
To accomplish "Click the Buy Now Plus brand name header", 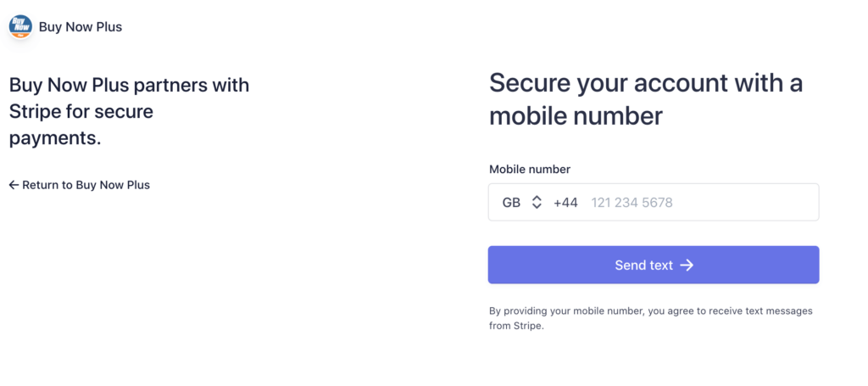I will tap(81, 26).
